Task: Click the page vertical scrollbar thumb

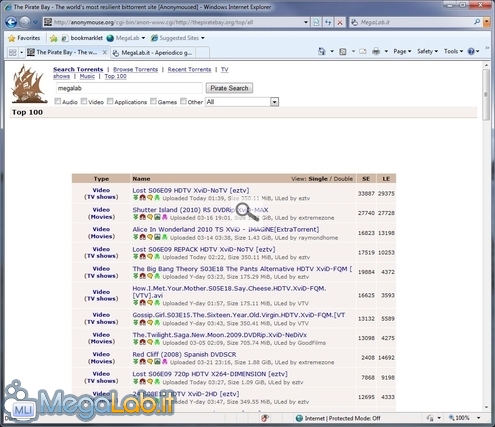Action: pos(486,94)
